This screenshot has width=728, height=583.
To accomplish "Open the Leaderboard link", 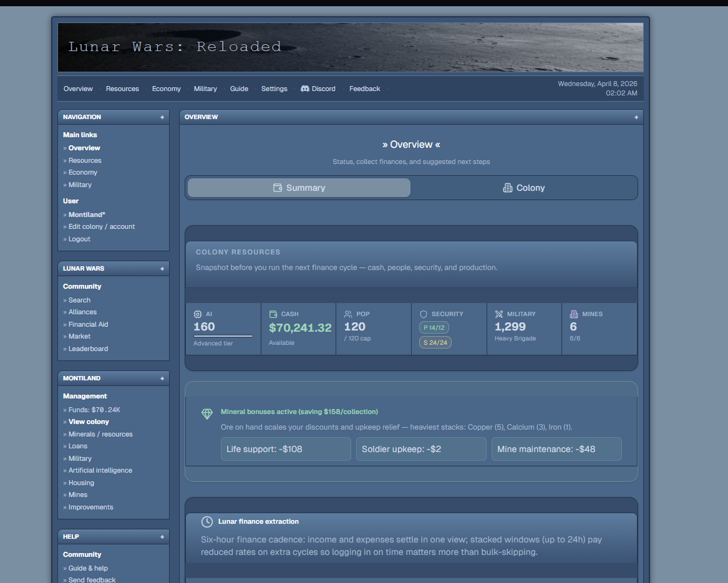I will (88, 349).
